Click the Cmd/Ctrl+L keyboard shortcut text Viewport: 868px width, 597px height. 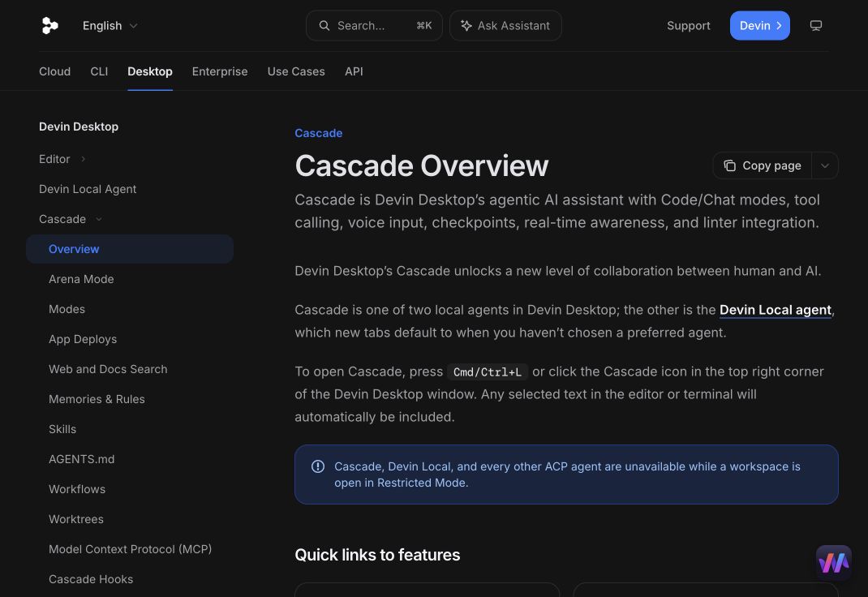point(488,372)
